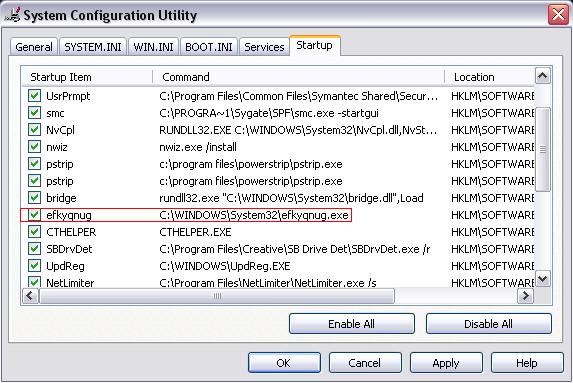
Task: Select the nwiz.exe /install command text
Action: coord(198,147)
